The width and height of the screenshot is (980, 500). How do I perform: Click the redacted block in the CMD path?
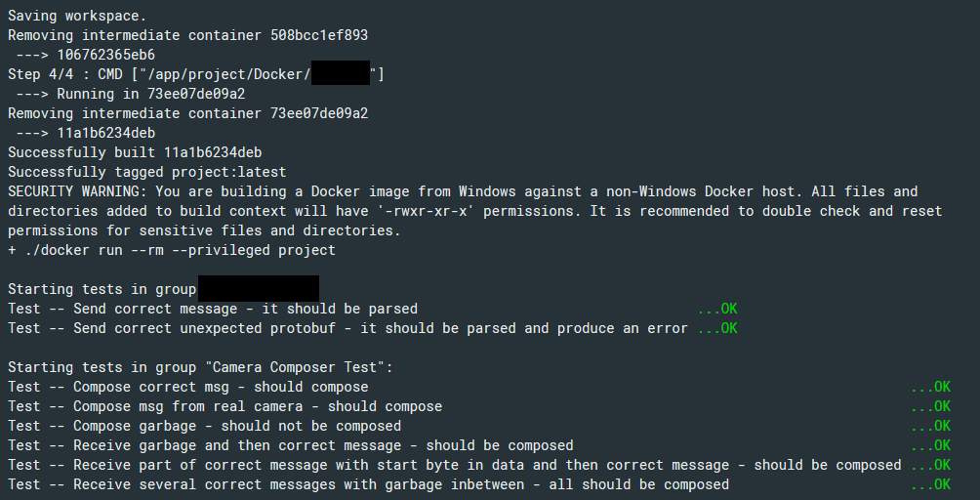point(340,74)
